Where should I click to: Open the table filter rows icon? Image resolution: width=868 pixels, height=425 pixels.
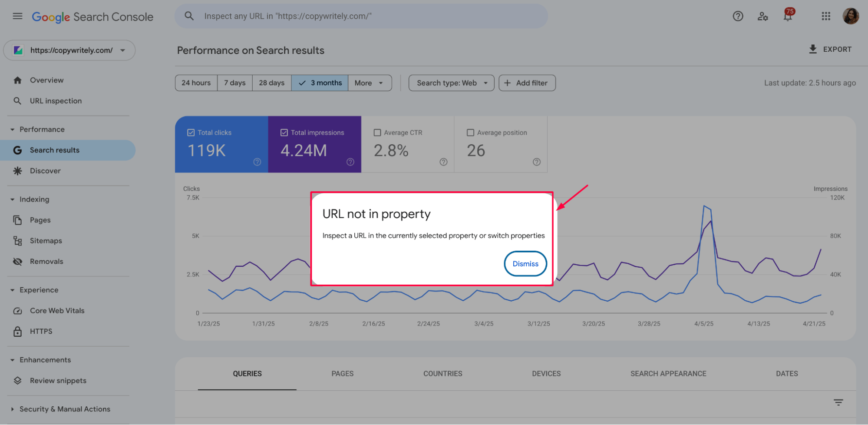pos(838,402)
